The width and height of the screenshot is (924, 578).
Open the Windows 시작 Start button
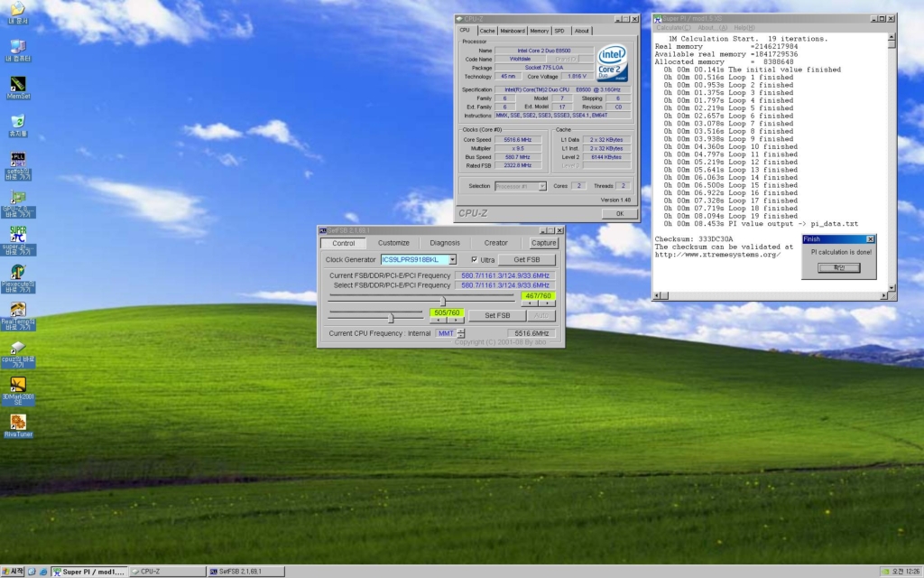pos(13,572)
